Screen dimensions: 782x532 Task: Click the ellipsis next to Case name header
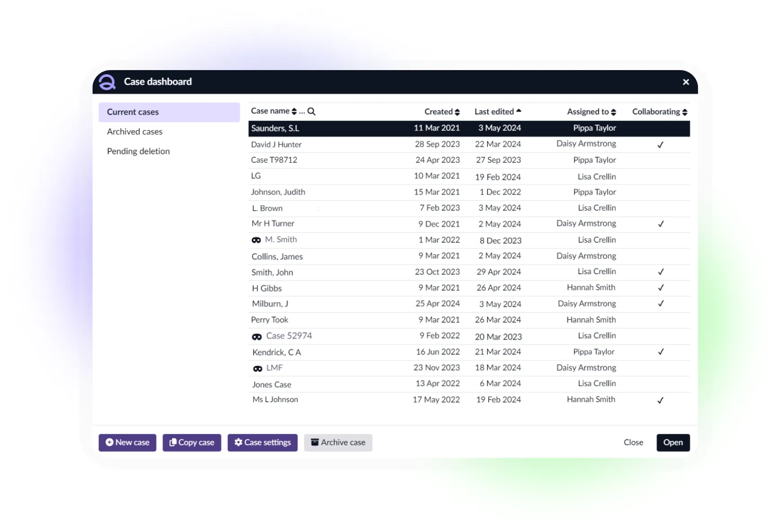(302, 111)
